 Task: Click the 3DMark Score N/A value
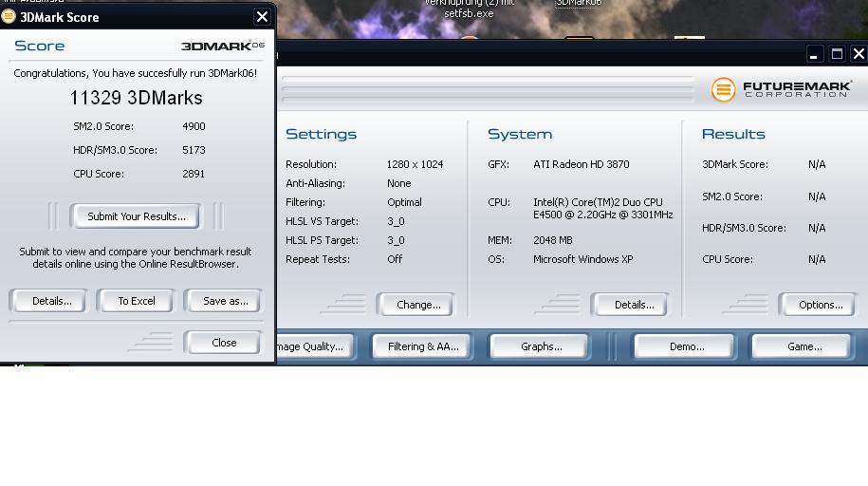tap(817, 164)
